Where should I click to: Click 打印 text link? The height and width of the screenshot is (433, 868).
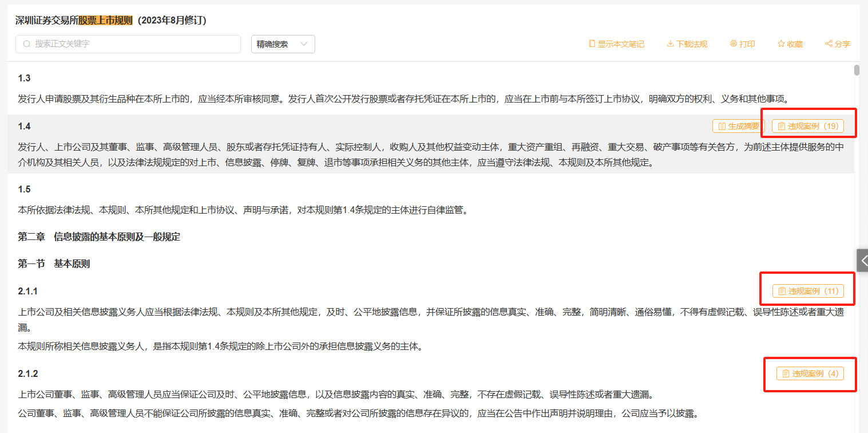coord(747,44)
